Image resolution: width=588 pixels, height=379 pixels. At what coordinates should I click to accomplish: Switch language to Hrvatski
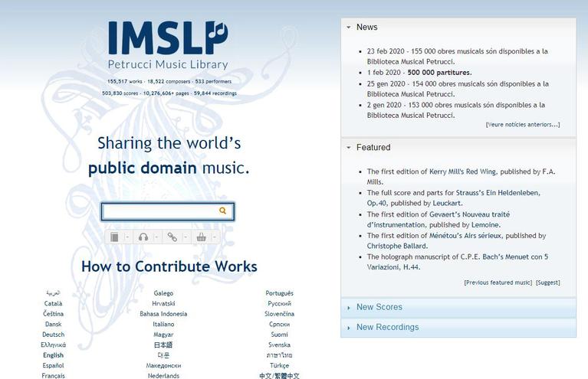[x=163, y=303]
